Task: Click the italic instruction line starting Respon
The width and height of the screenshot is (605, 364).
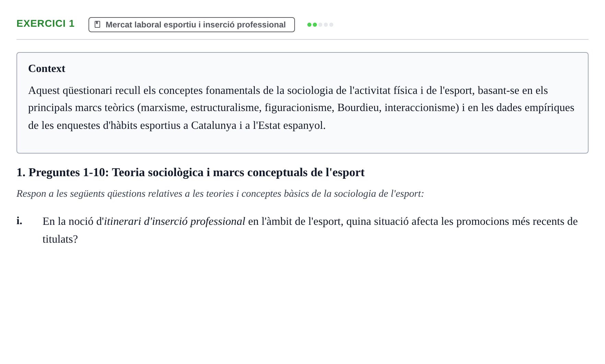Action: click(x=220, y=194)
